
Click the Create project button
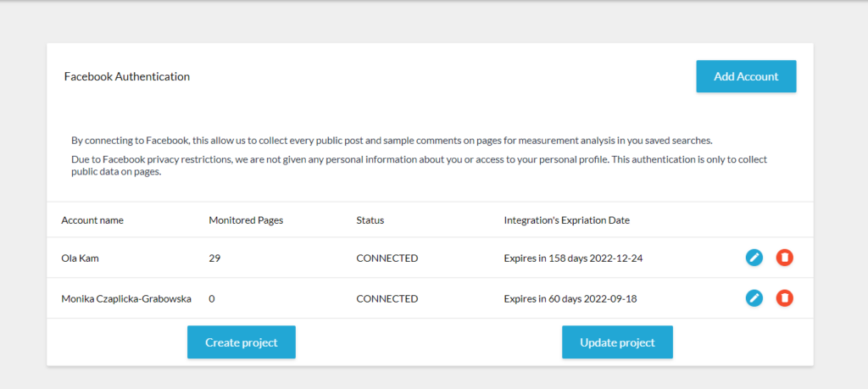click(242, 342)
